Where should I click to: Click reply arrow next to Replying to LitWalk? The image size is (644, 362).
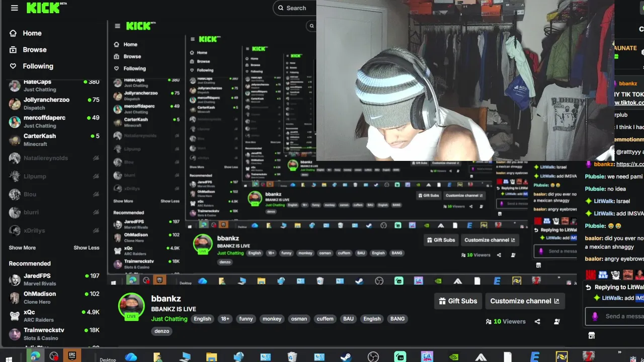pyautogui.click(x=588, y=287)
